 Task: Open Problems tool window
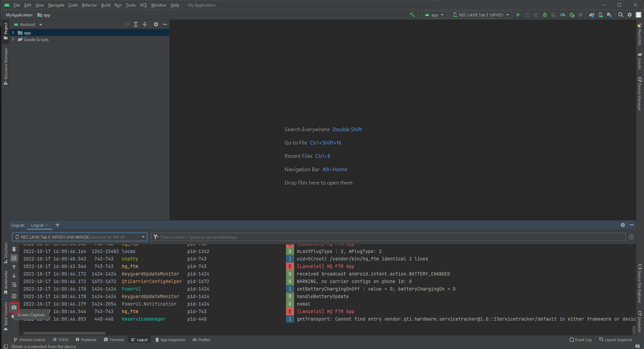[x=86, y=339]
